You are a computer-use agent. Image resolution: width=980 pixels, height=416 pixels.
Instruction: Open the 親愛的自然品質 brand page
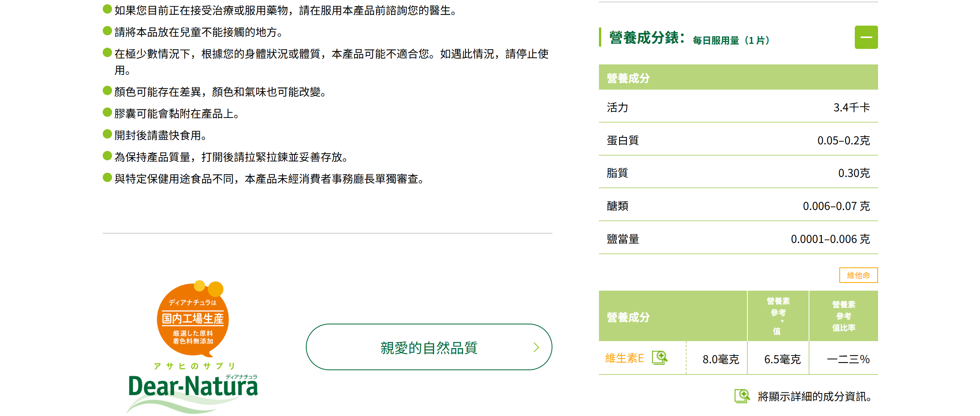coord(428,347)
